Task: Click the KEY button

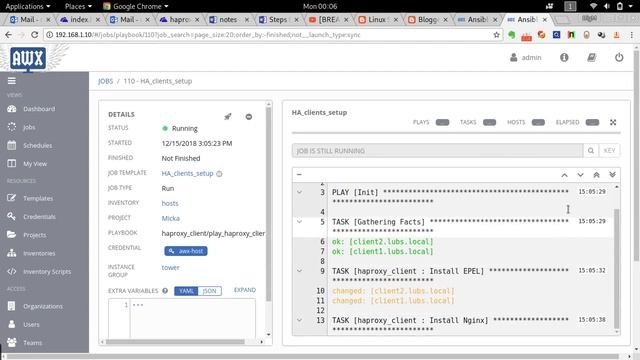Action: (609, 151)
